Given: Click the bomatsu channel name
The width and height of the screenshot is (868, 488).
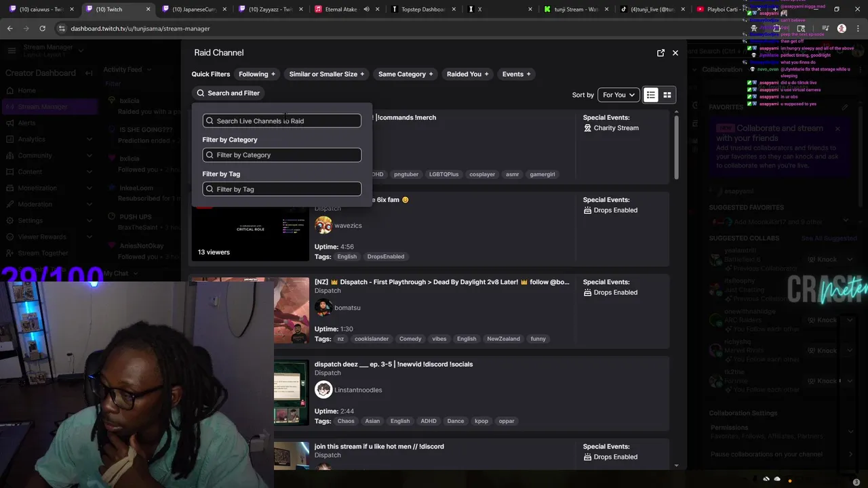Looking at the screenshot, I should 347,308.
